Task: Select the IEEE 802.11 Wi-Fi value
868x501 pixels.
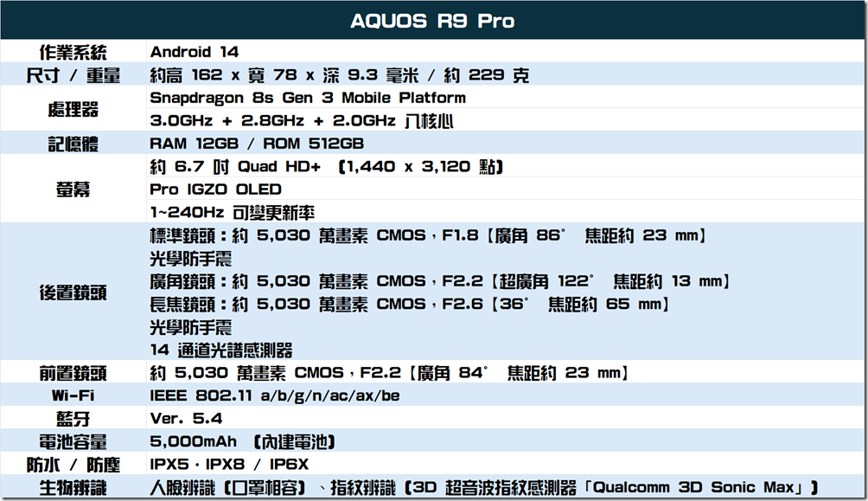Action: pos(275,395)
